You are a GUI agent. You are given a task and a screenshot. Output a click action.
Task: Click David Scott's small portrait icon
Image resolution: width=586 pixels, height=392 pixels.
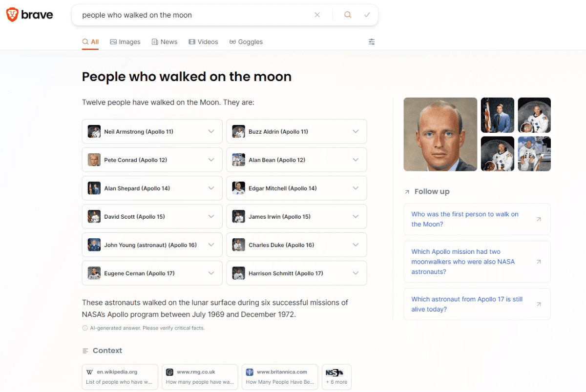coord(94,216)
